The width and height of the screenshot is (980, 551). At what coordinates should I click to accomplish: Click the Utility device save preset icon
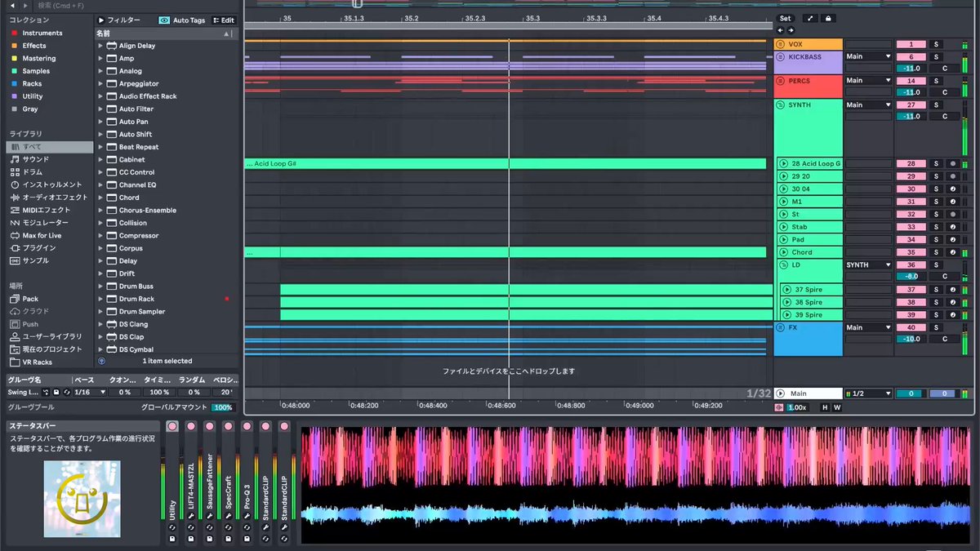click(x=171, y=539)
